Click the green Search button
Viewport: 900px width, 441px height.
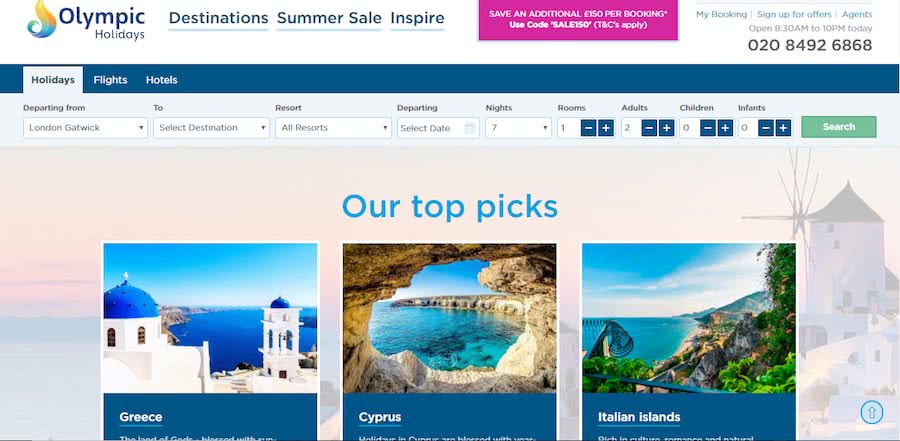coord(839,127)
